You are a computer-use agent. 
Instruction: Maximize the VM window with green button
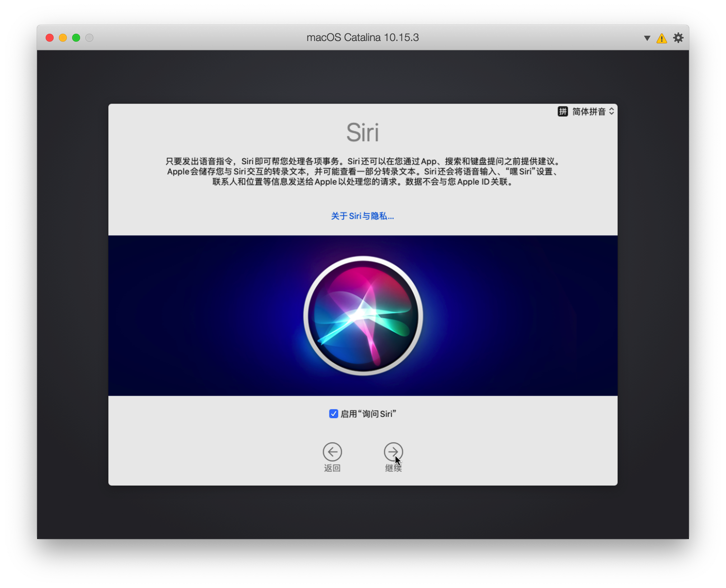click(76, 38)
